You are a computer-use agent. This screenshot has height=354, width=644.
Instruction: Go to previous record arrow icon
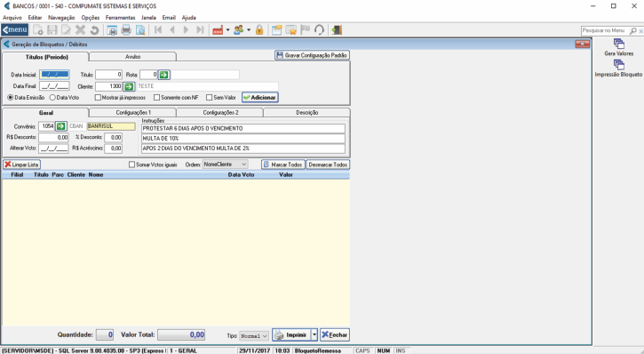point(172,29)
